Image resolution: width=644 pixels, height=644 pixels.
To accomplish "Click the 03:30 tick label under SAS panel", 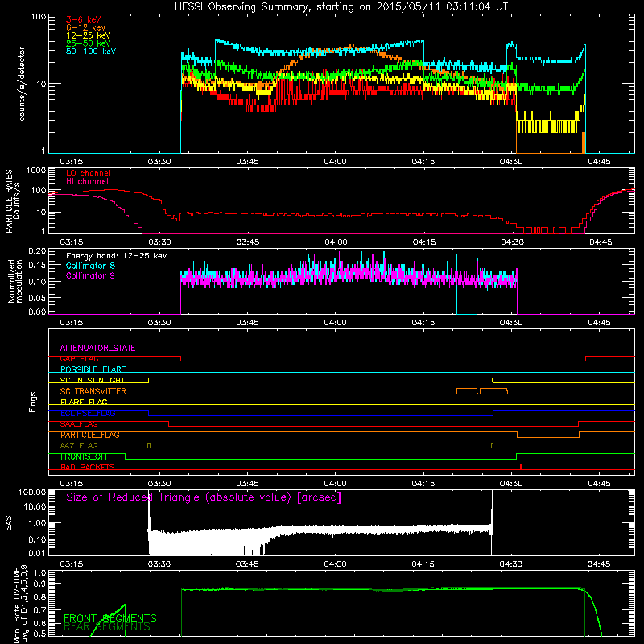I will pos(159,564).
